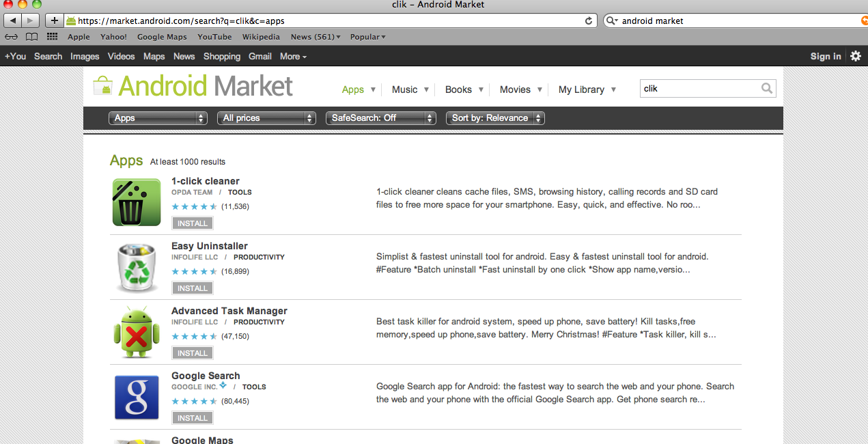The image size is (868, 444).
Task: Select the Apps tab
Action: tap(353, 89)
